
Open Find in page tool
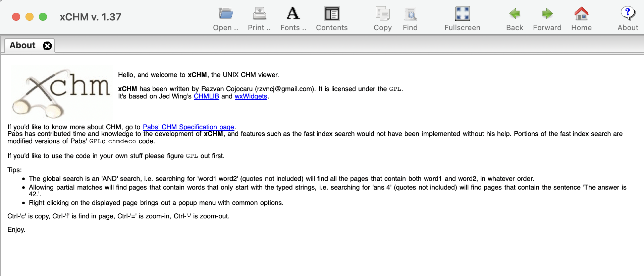pos(410,14)
